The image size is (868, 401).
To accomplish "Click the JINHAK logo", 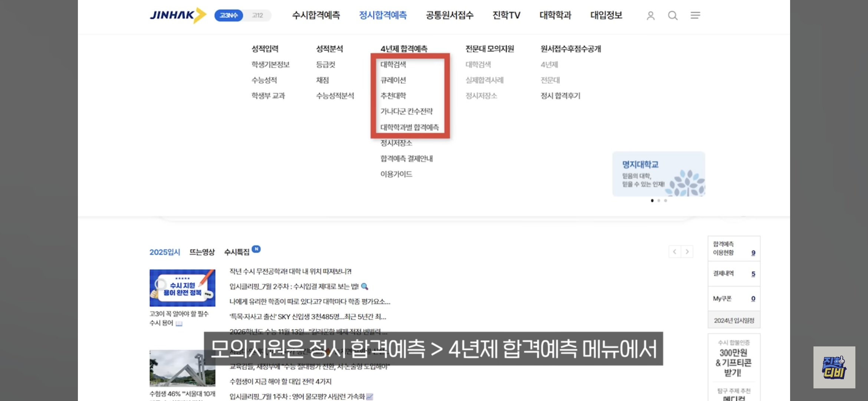I will pos(177,15).
